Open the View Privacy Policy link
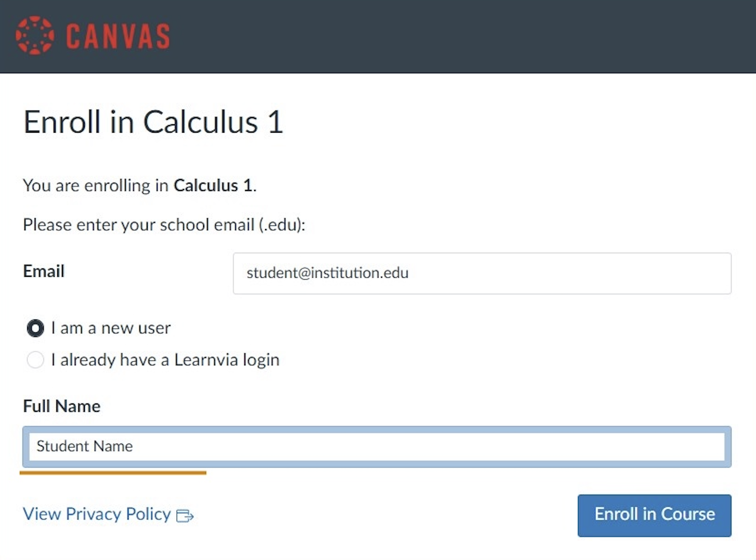The image size is (756, 560). (x=97, y=514)
